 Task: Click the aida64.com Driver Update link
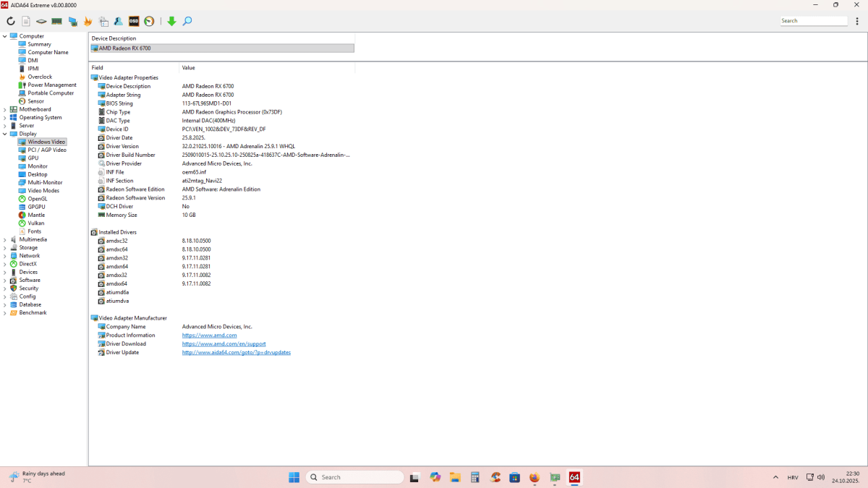[x=236, y=353]
